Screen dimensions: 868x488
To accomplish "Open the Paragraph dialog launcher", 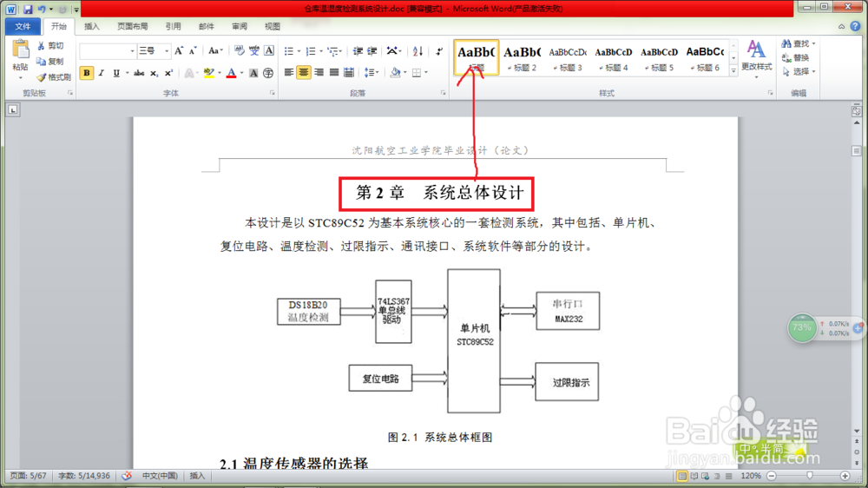I will (443, 93).
